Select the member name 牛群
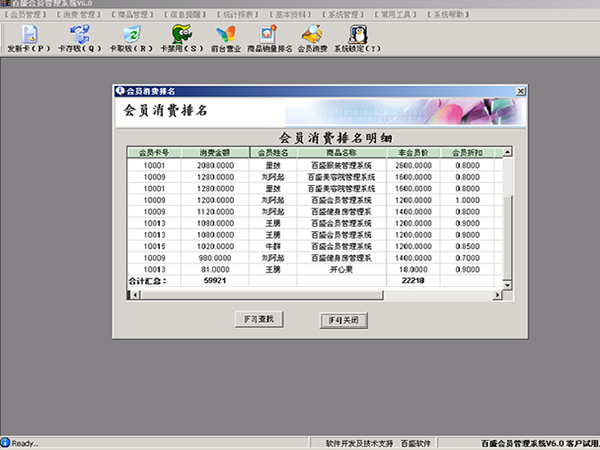 pyautogui.click(x=273, y=246)
